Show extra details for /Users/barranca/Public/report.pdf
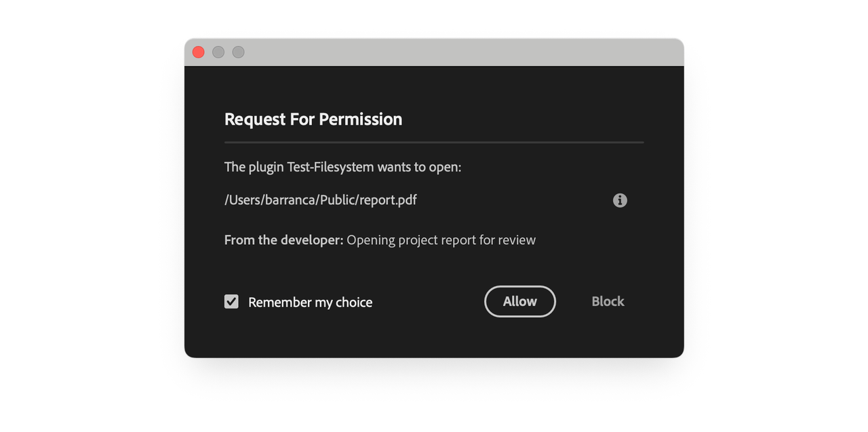Image resolution: width=868 pixels, height=432 pixels. pyautogui.click(x=619, y=200)
